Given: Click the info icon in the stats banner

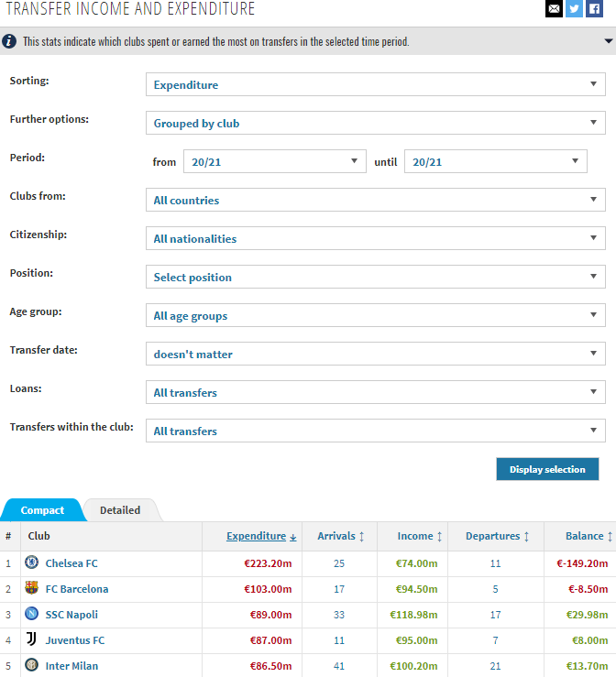Looking at the screenshot, I should [x=9, y=41].
